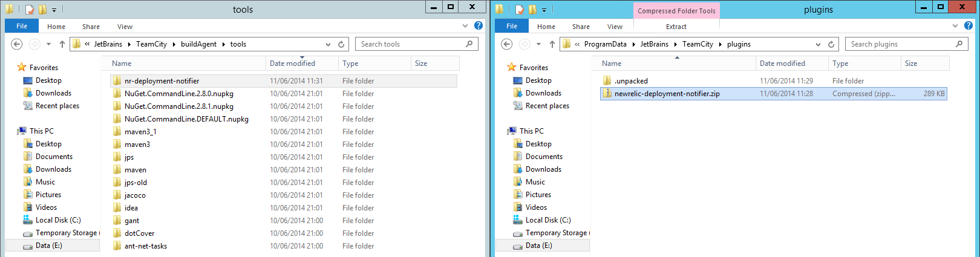Open Data (E:) in tools navigation pane
This screenshot has width=980, height=257.
tap(49, 246)
